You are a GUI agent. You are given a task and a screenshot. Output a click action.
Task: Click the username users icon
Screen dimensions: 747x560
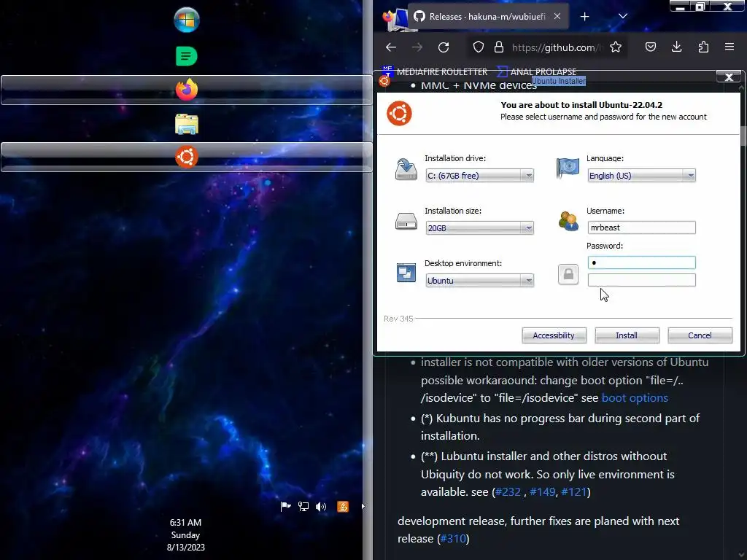[568, 221]
